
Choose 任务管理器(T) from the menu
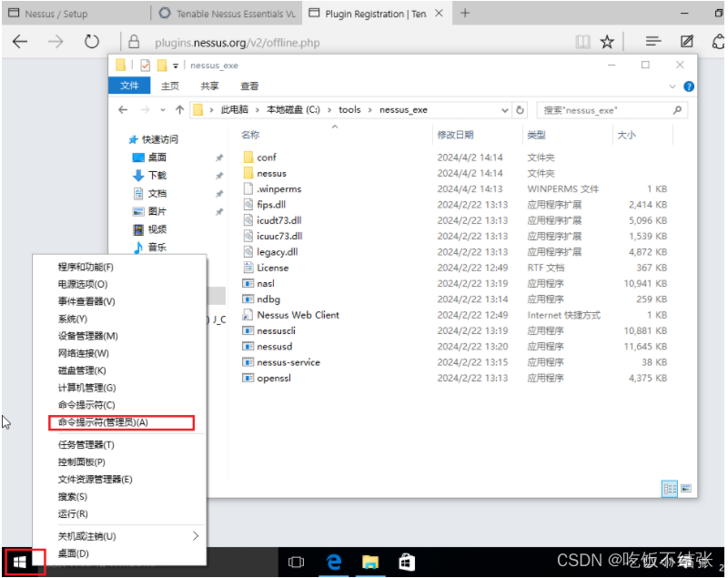click(86, 445)
